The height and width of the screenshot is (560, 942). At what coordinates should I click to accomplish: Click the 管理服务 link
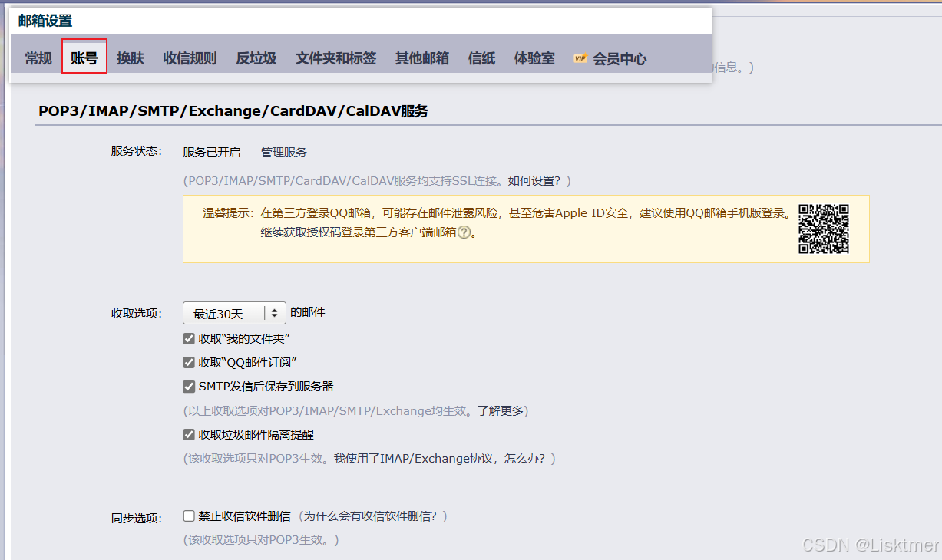283,152
